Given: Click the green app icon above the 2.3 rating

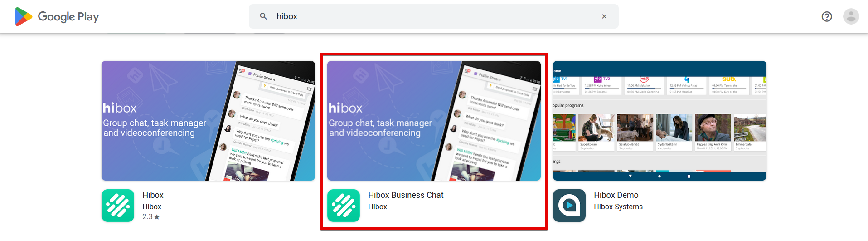Looking at the screenshot, I should 118,206.
